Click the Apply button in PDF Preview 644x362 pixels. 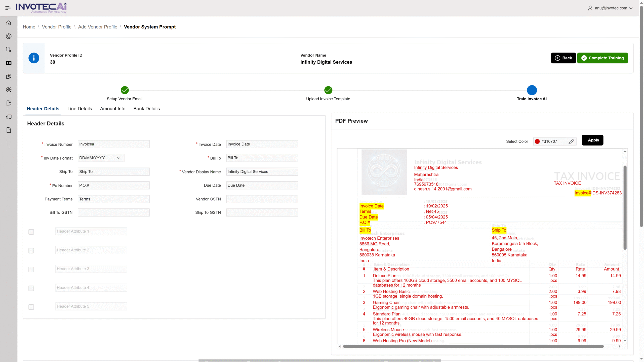click(x=592, y=140)
